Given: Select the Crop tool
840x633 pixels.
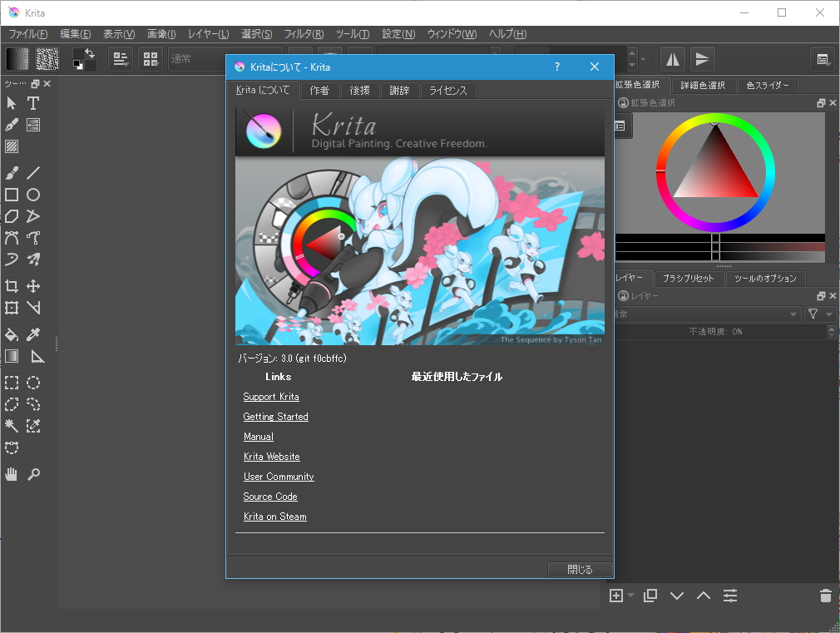Looking at the screenshot, I should point(12,285).
